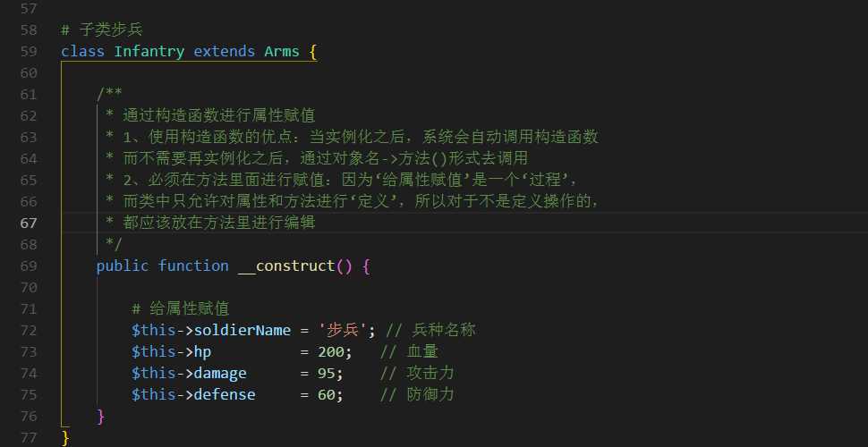Viewport: 868px width, 447px height.
Task: Click the '步兵' string value
Action: (344, 330)
